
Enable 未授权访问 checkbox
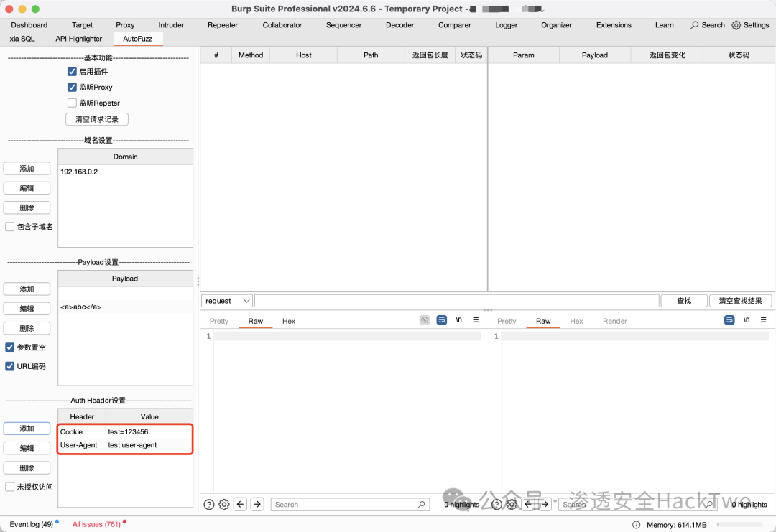point(9,487)
